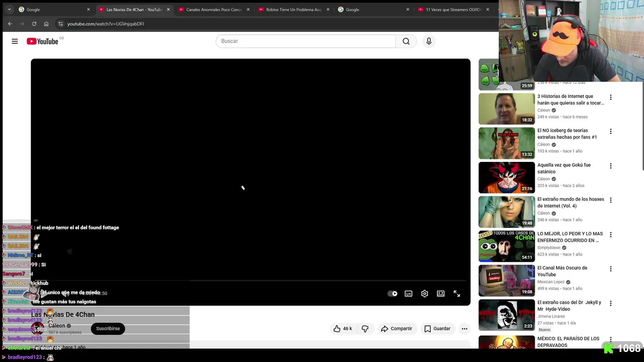Visit SimplyAlexei channel name
This screenshot has height=362, width=644.
pyautogui.click(x=549, y=248)
